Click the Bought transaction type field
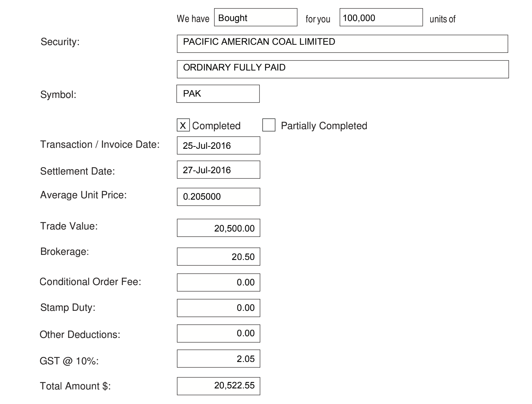 [x=255, y=17]
